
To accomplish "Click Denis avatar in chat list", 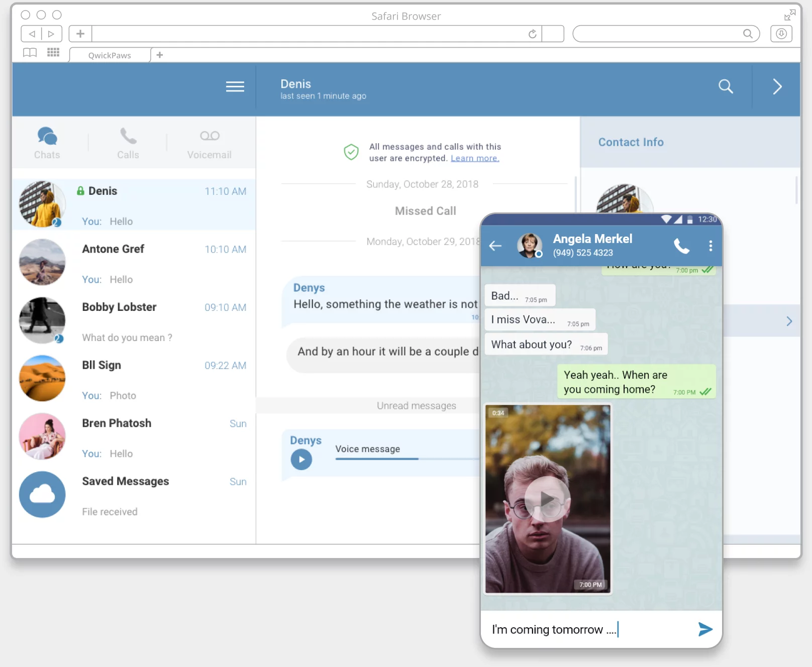I will (x=42, y=204).
